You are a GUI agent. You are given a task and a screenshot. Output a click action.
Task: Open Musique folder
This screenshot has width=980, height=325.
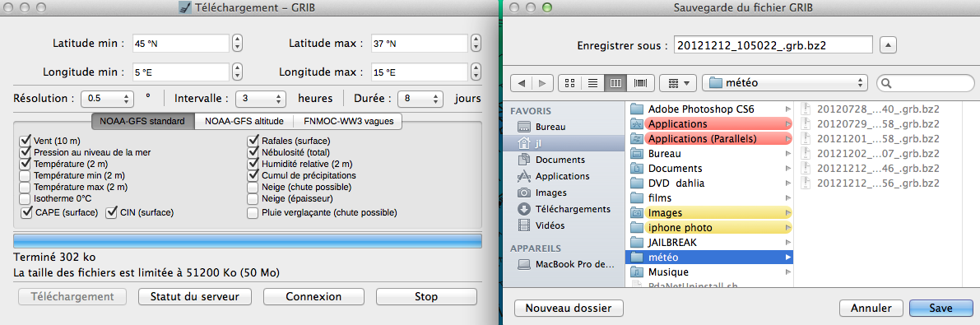pyautogui.click(x=709, y=272)
